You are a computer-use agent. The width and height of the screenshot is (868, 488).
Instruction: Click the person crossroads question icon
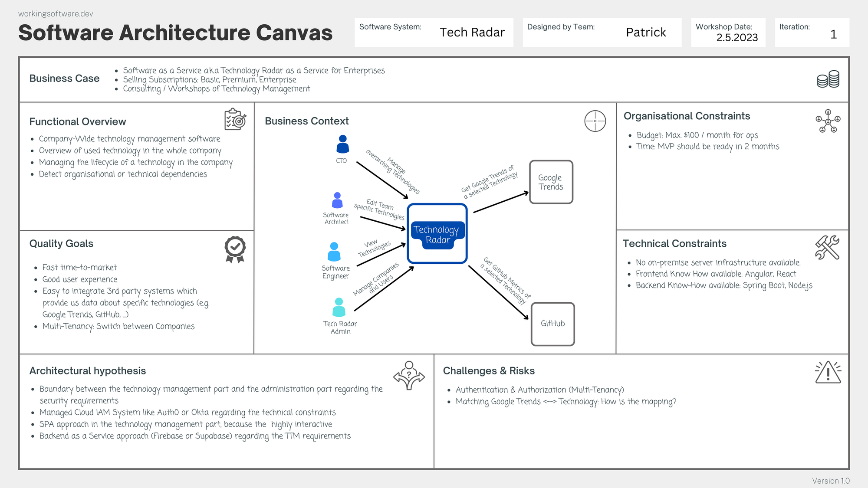point(409,375)
